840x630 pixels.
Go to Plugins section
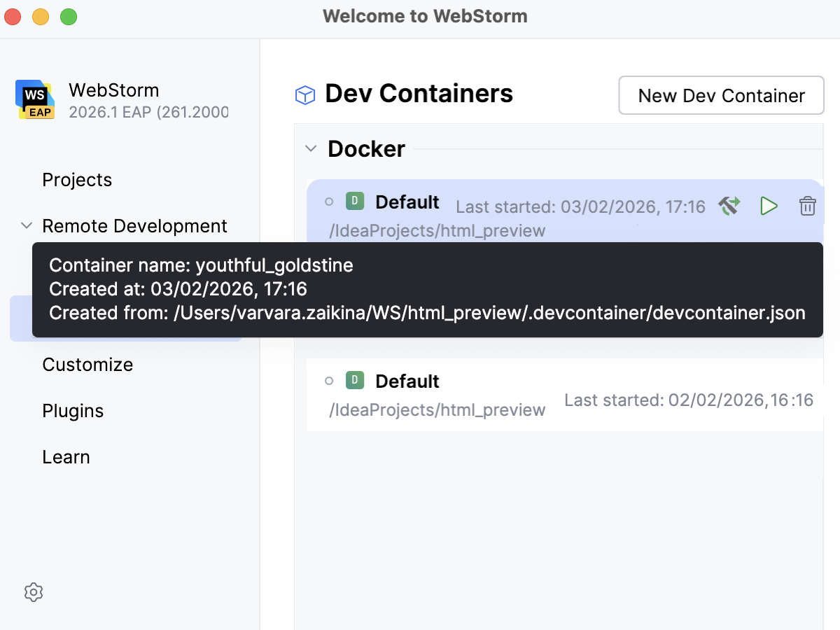point(73,411)
